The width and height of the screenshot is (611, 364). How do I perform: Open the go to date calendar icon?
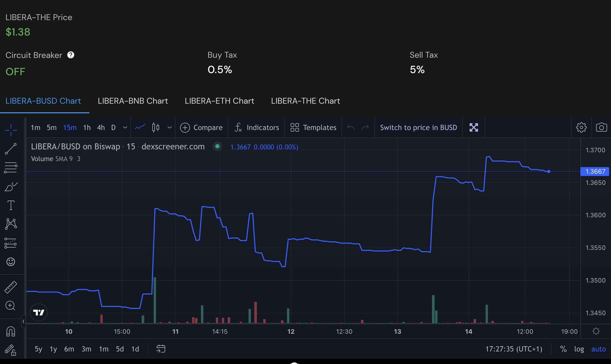coord(161,349)
